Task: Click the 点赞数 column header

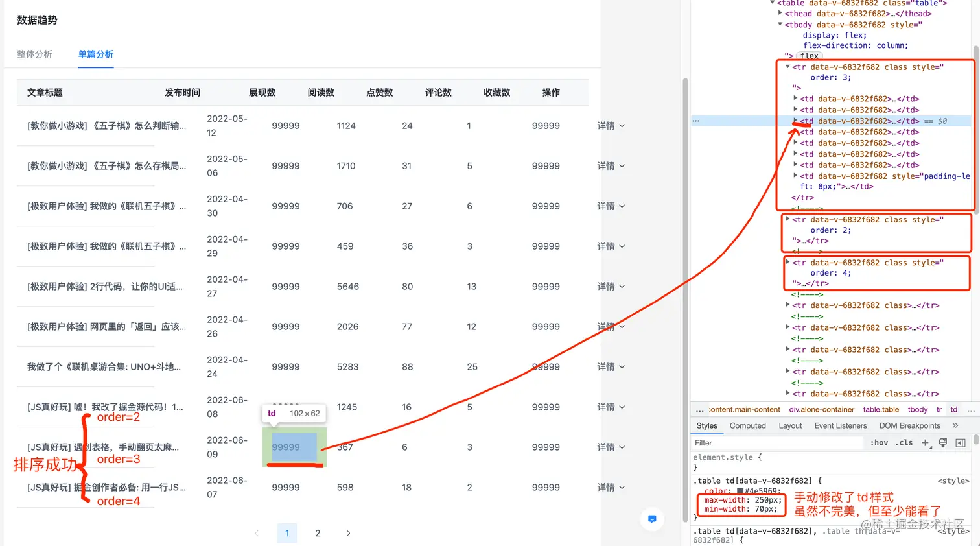Action: [x=380, y=93]
